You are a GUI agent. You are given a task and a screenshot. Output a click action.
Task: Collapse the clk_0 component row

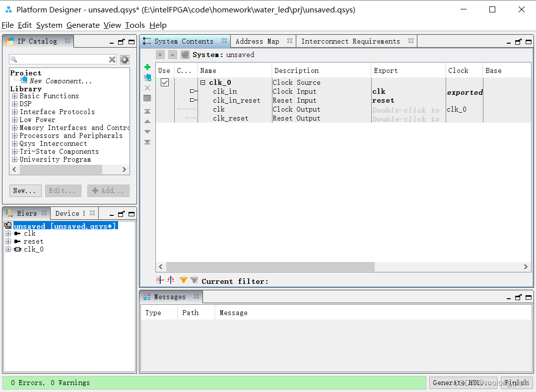tap(202, 82)
